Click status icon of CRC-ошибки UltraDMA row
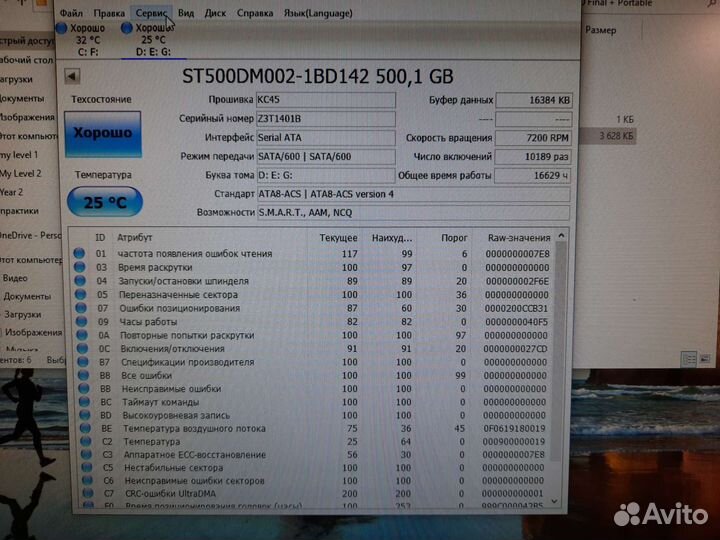 (87, 493)
